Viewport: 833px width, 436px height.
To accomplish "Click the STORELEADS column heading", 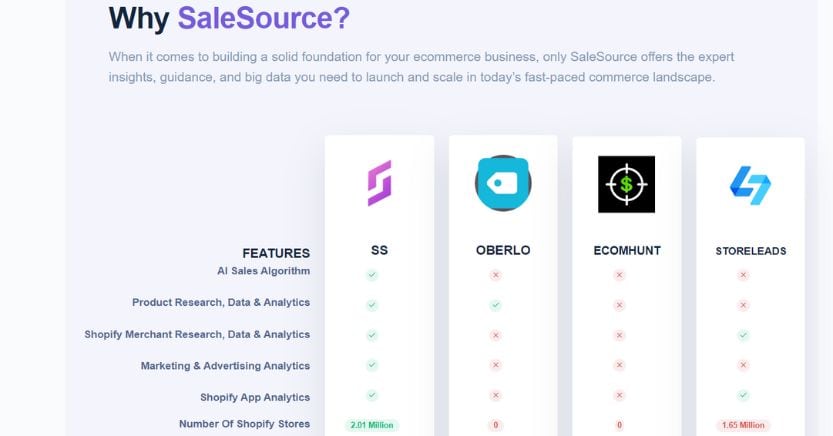I will (x=751, y=251).
